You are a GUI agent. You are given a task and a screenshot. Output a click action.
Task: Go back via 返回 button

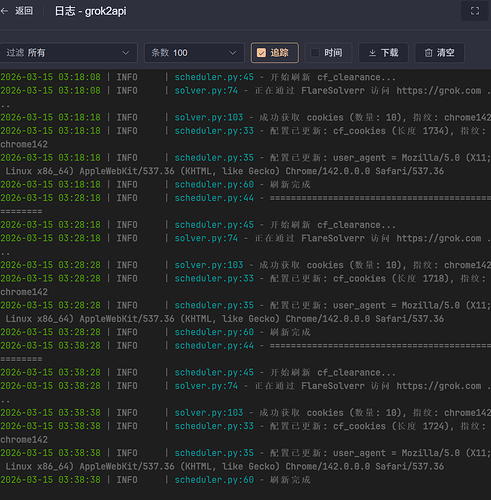[x=24, y=11]
